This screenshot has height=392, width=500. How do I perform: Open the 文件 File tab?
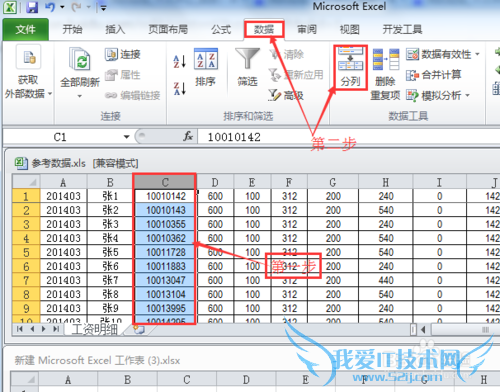pos(25,29)
